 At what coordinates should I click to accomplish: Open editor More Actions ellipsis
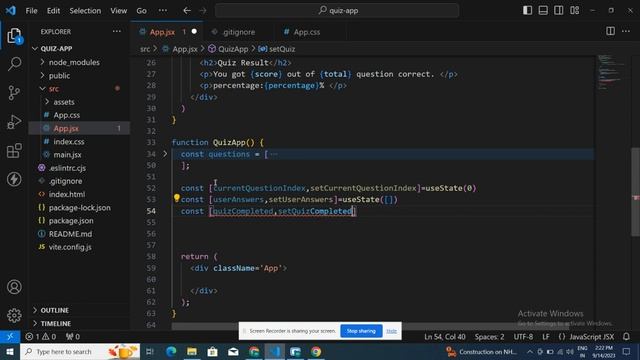[626, 31]
